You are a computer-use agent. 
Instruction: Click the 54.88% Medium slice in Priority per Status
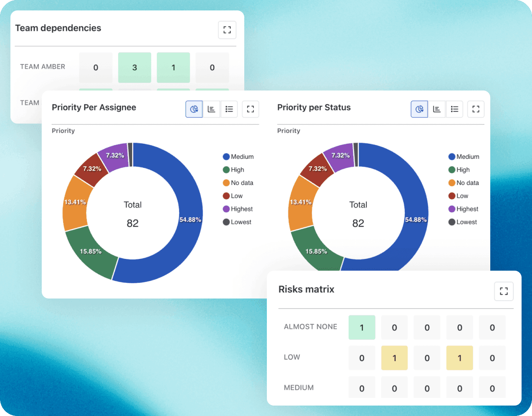pos(416,219)
